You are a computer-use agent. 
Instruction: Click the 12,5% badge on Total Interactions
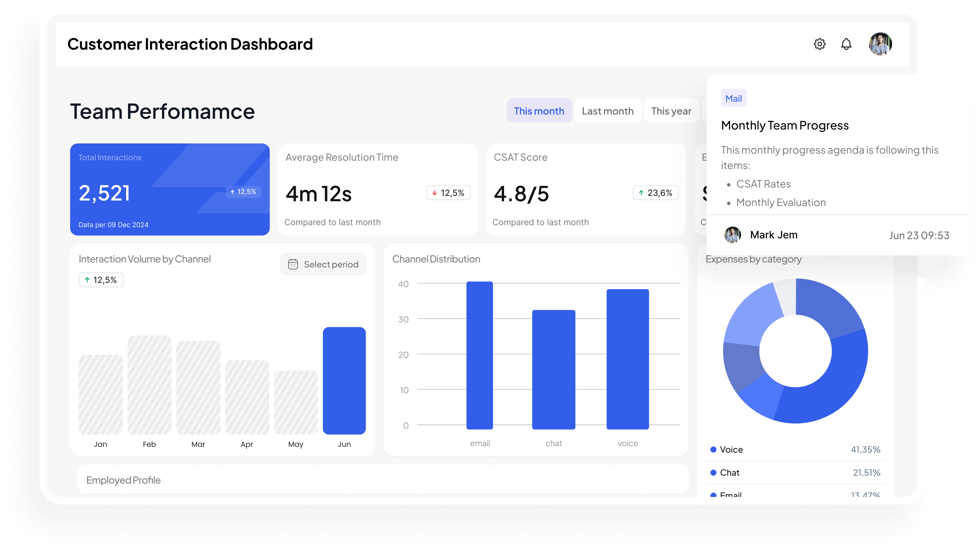click(243, 192)
